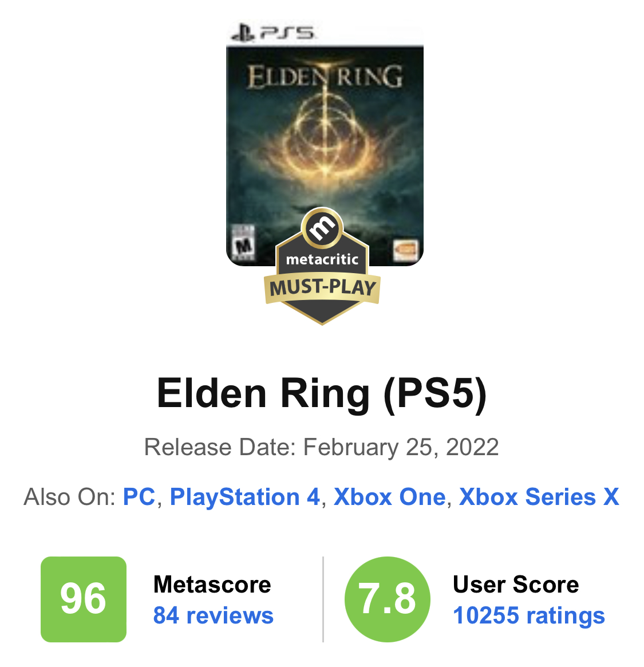Screen dimensions: 644x667
Task: Click the metacritic circular m logo
Action: point(322,228)
